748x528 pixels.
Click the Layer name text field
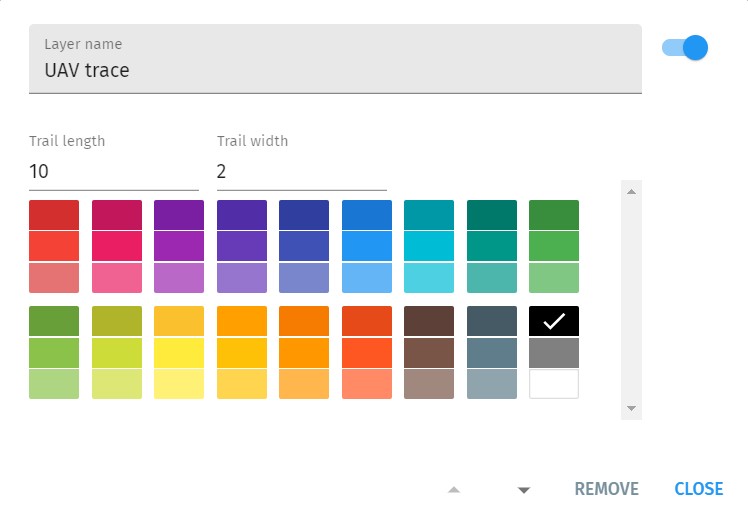pyautogui.click(x=335, y=70)
